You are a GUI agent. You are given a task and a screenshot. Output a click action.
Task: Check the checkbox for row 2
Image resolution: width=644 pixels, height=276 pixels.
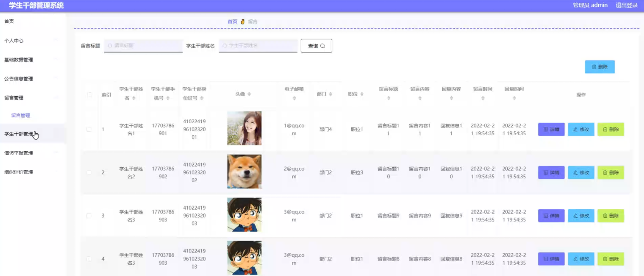pos(89,172)
